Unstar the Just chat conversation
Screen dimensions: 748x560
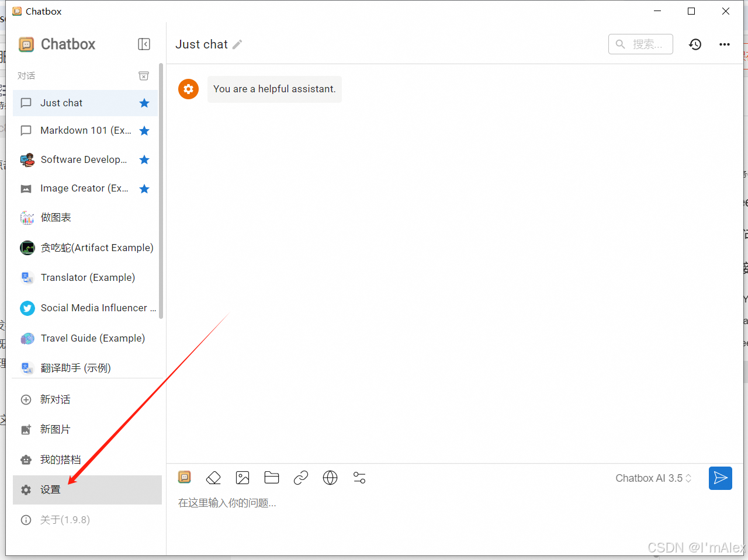tap(144, 103)
